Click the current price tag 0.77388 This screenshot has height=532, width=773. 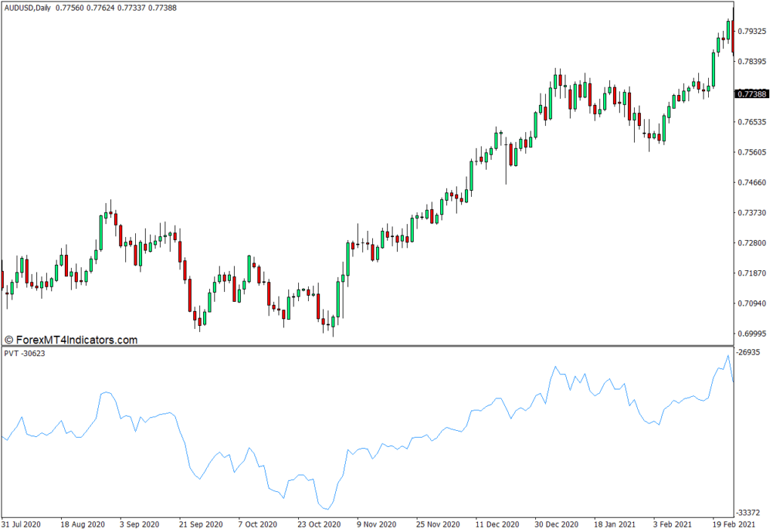[751, 94]
